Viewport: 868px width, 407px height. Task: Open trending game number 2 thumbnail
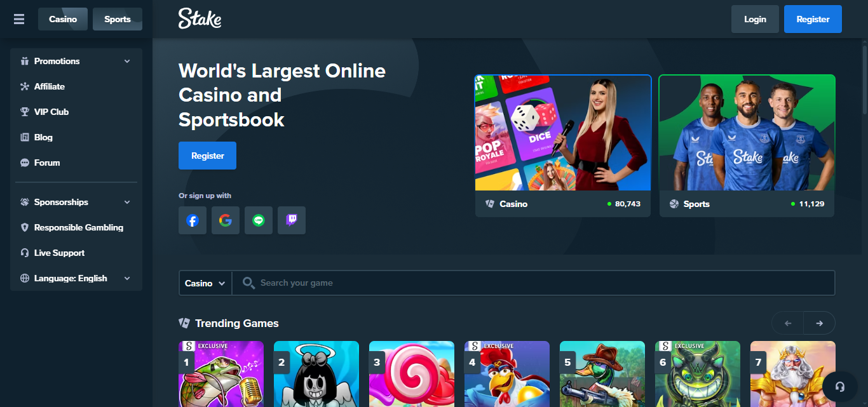(x=316, y=374)
